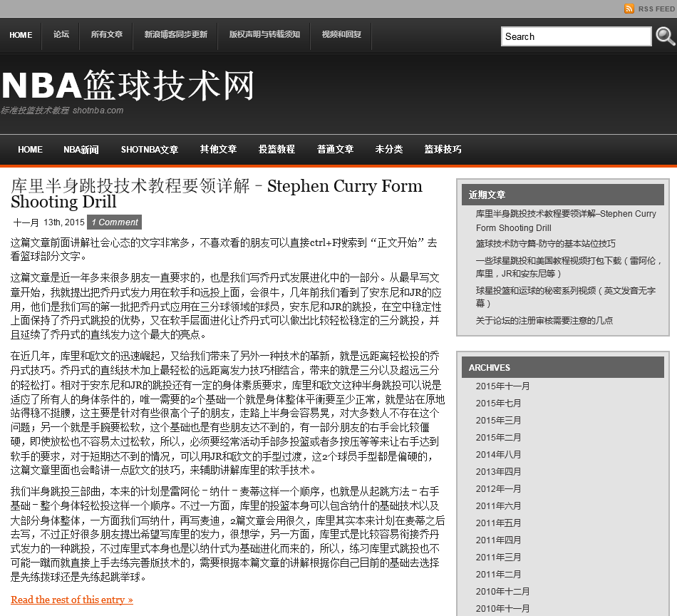
Task: Open the 所有文章 menu item
Action: click(x=107, y=34)
